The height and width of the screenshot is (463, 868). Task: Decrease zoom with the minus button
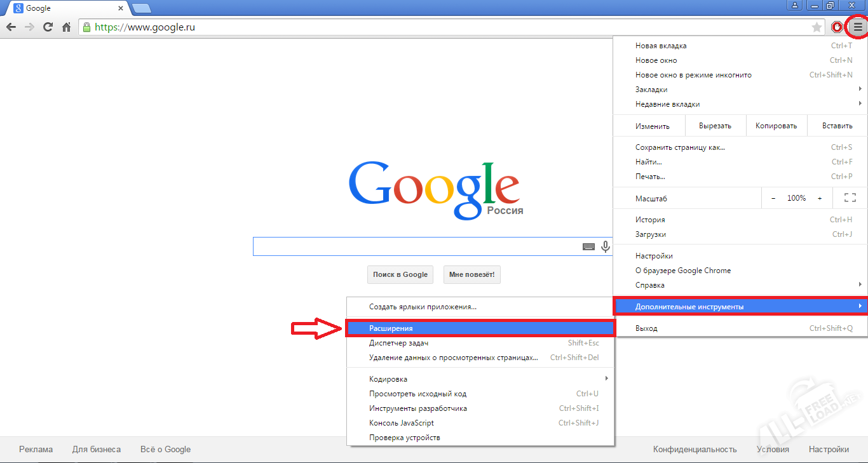773,198
